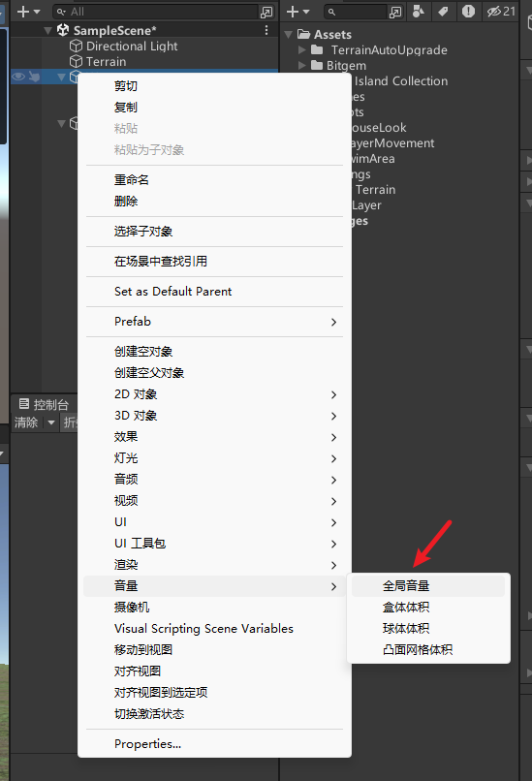Click 摄像机 menu entry

click(215, 608)
